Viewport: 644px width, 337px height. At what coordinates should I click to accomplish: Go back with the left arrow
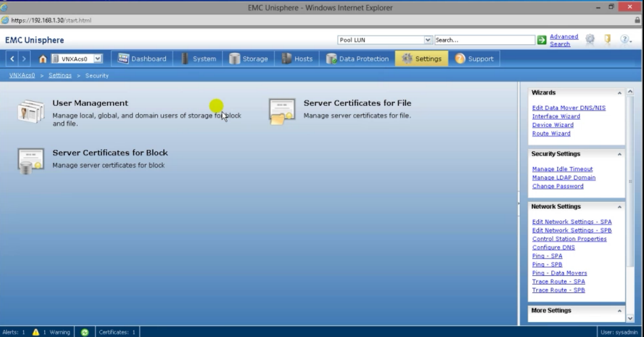12,59
